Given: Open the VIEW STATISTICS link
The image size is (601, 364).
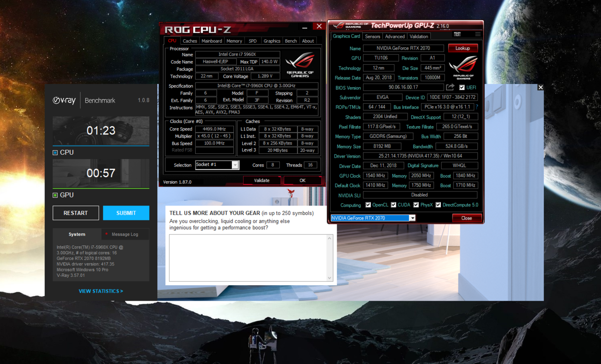Looking at the screenshot, I should point(101,291).
